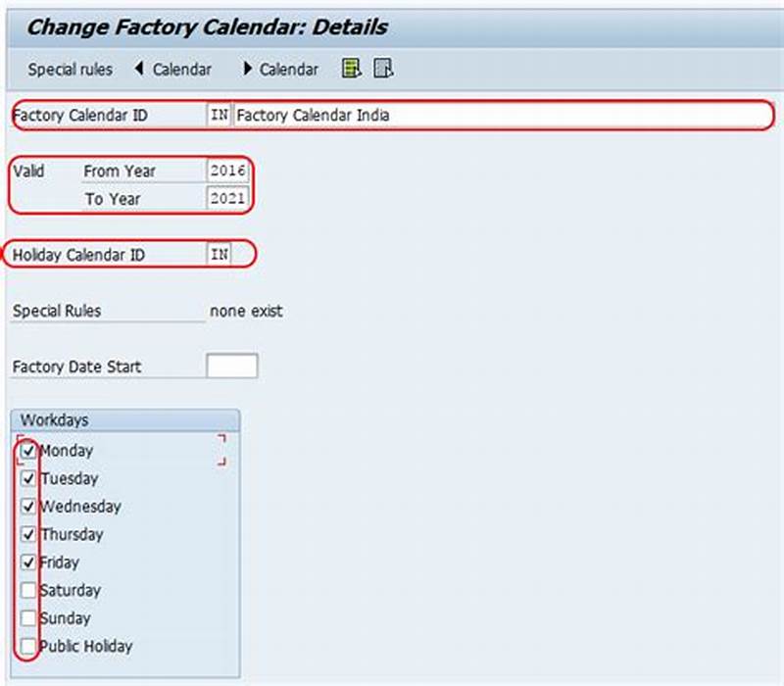Check the Sunday workday checkbox
The image size is (784, 686).
(29, 618)
